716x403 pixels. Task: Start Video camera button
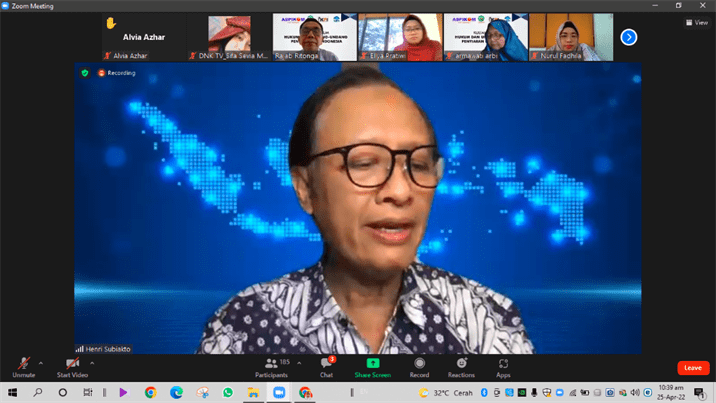(72, 367)
